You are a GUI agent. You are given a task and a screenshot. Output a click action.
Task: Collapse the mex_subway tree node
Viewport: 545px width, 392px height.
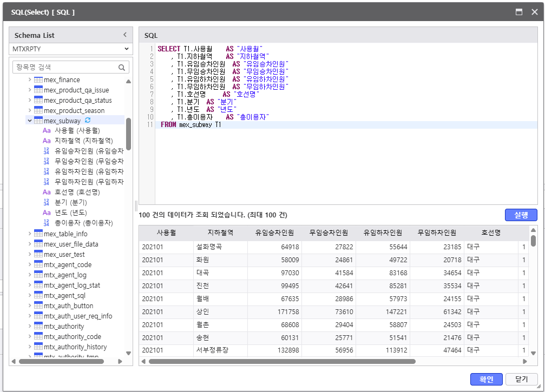29,121
